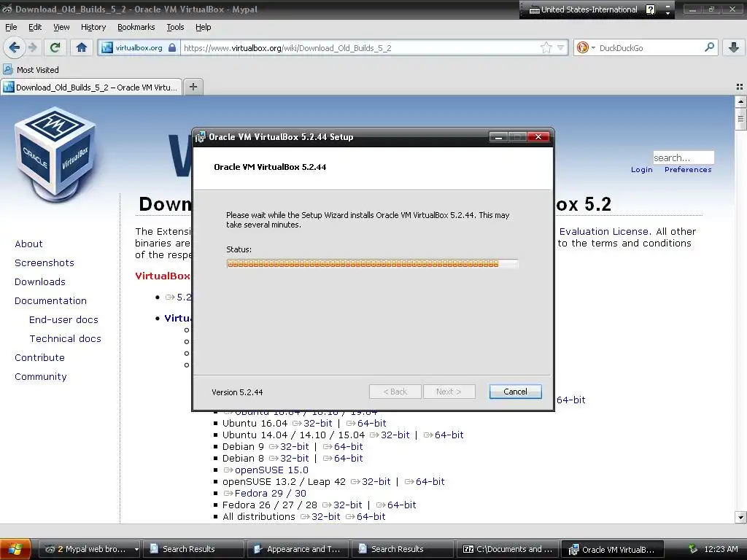
Task: Open the Screenshots sidebar link
Action: (x=44, y=262)
